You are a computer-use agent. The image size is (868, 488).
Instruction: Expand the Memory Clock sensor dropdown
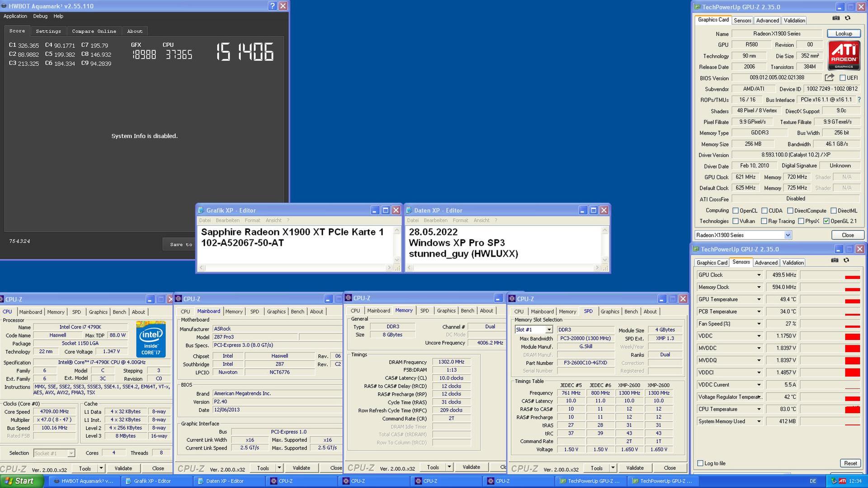tap(759, 287)
